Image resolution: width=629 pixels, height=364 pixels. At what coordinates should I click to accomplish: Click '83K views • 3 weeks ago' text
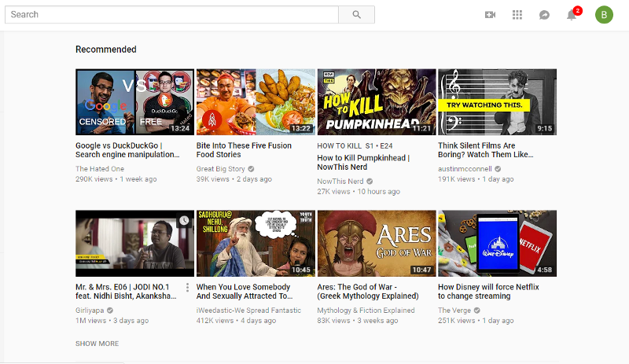[358, 321]
